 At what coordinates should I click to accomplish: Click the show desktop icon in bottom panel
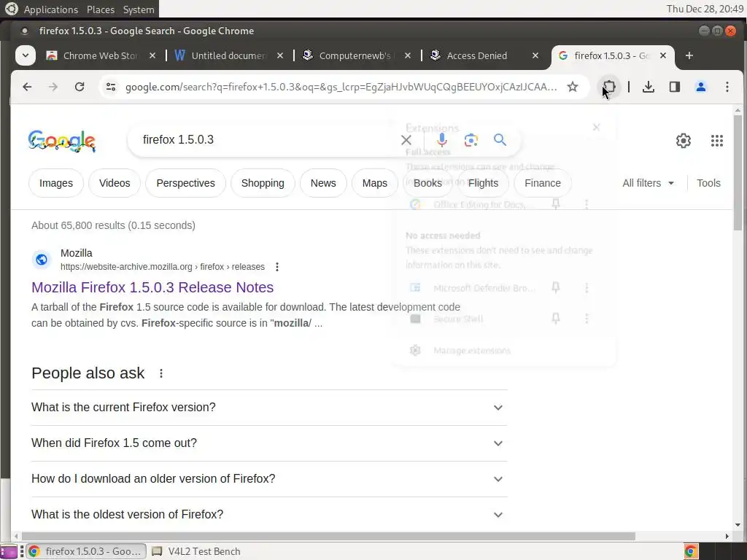8,551
